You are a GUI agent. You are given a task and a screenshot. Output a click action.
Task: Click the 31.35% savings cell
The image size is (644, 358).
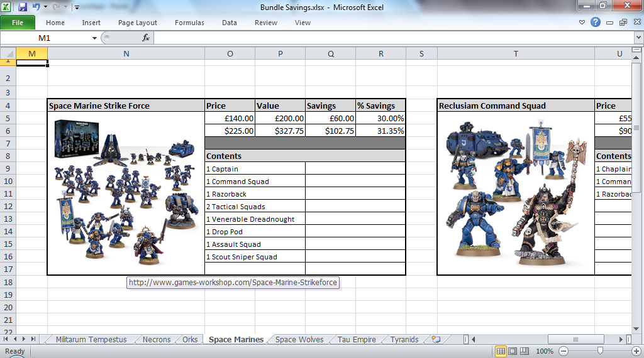[380, 131]
